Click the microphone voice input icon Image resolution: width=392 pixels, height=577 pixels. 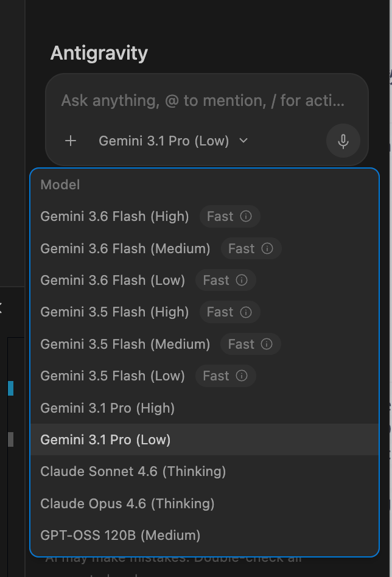[343, 141]
